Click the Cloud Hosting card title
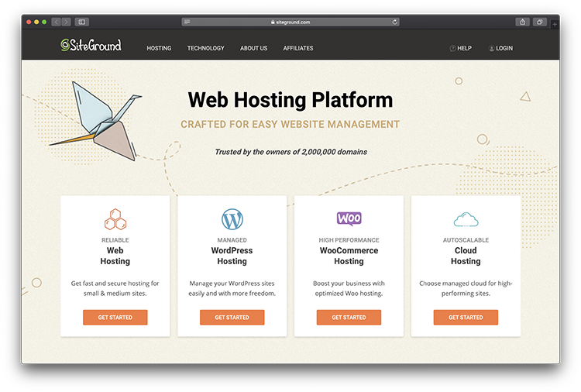This screenshot has width=581, height=392. coord(466,256)
